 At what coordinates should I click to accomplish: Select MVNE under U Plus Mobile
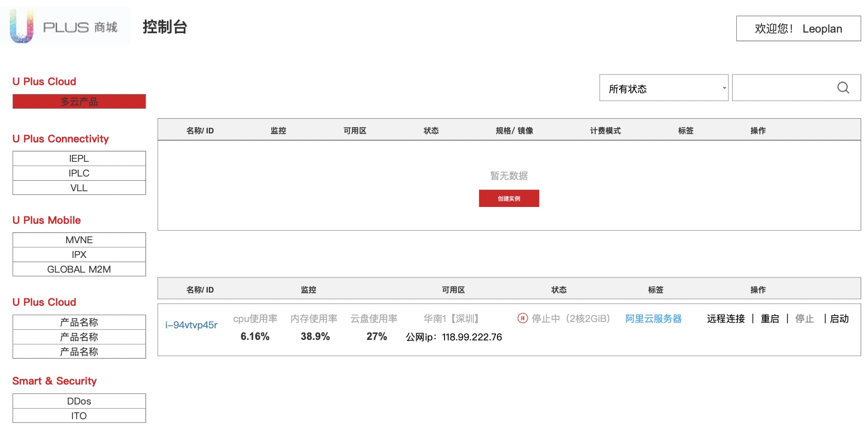[x=79, y=240]
